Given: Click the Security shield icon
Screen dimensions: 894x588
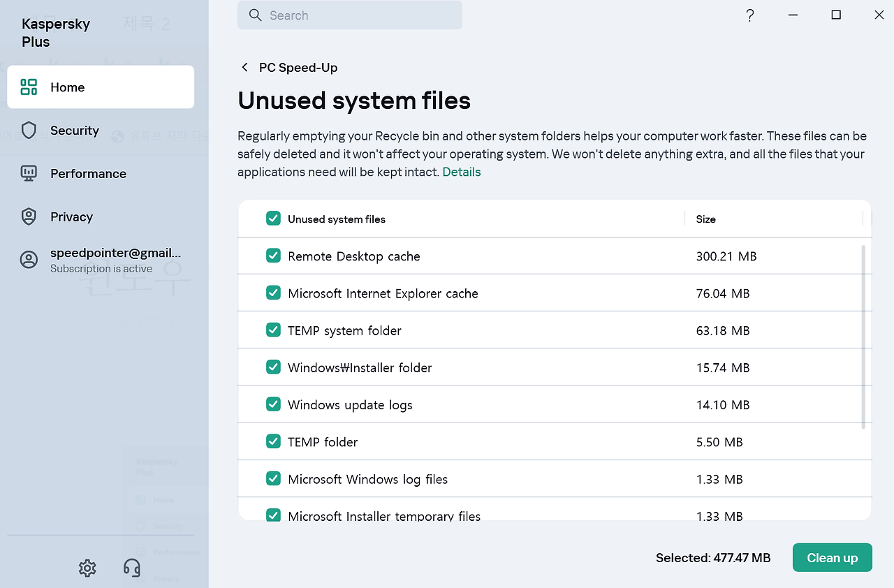Looking at the screenshot, I should click(x=29, y=131).
